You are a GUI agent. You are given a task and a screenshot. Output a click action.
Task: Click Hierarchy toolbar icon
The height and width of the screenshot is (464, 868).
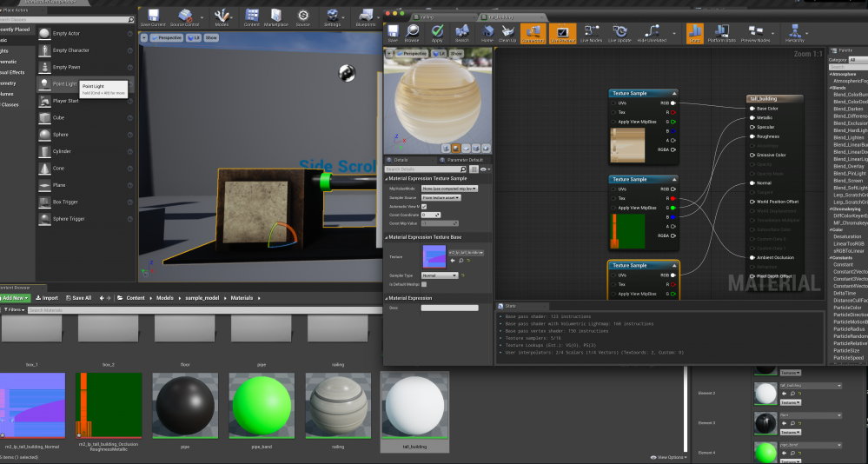click(794, 33)
